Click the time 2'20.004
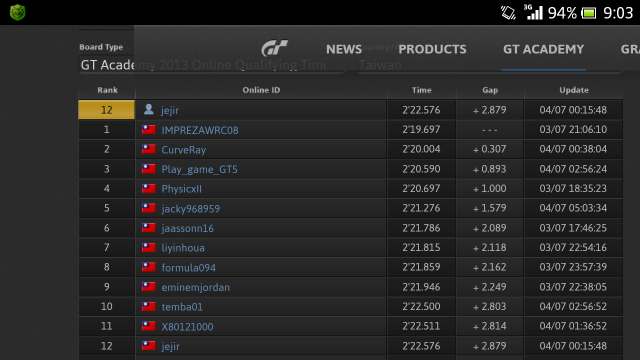 pos(421,149)
